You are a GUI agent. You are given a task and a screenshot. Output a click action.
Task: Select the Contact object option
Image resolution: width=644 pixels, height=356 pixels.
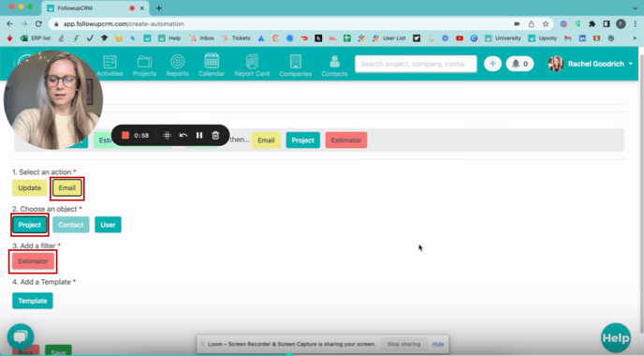point(70,225)
